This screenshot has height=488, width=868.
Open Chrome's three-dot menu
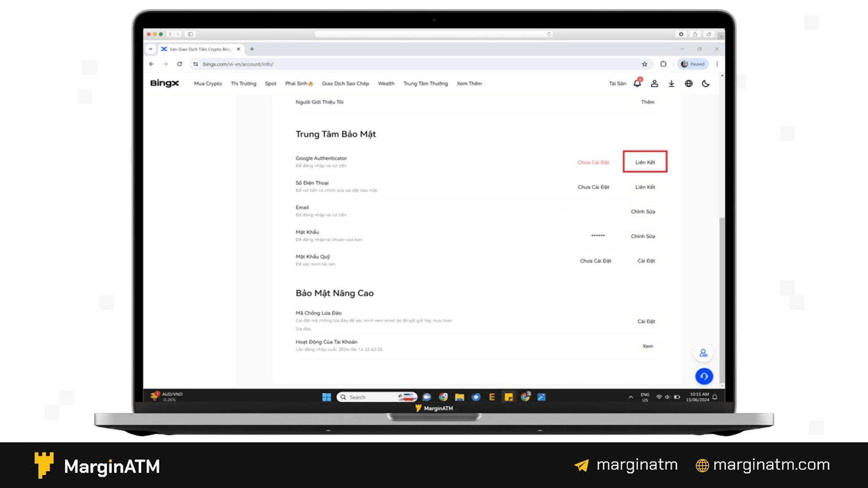click(x=717, y=64)
